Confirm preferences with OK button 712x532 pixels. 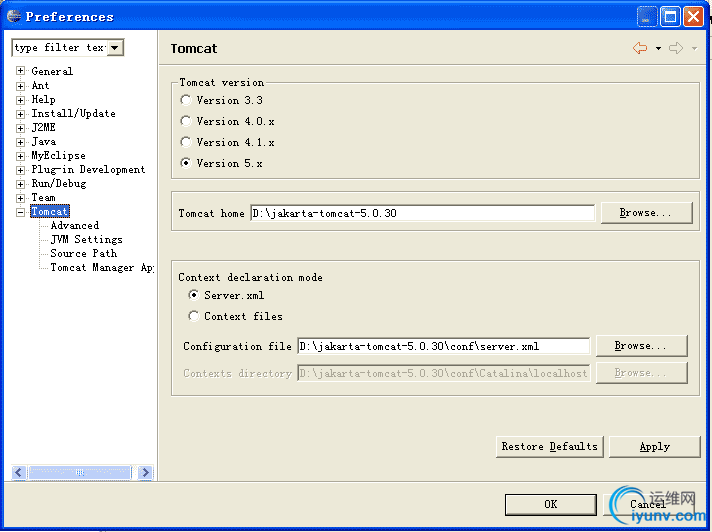pos(550,504)
